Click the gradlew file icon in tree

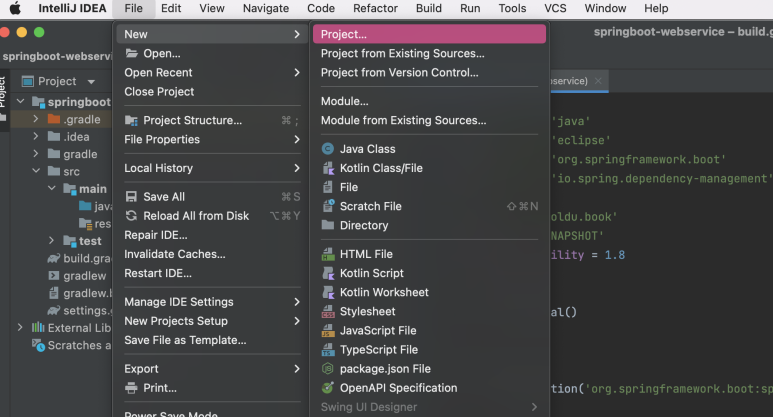(53, 276)
